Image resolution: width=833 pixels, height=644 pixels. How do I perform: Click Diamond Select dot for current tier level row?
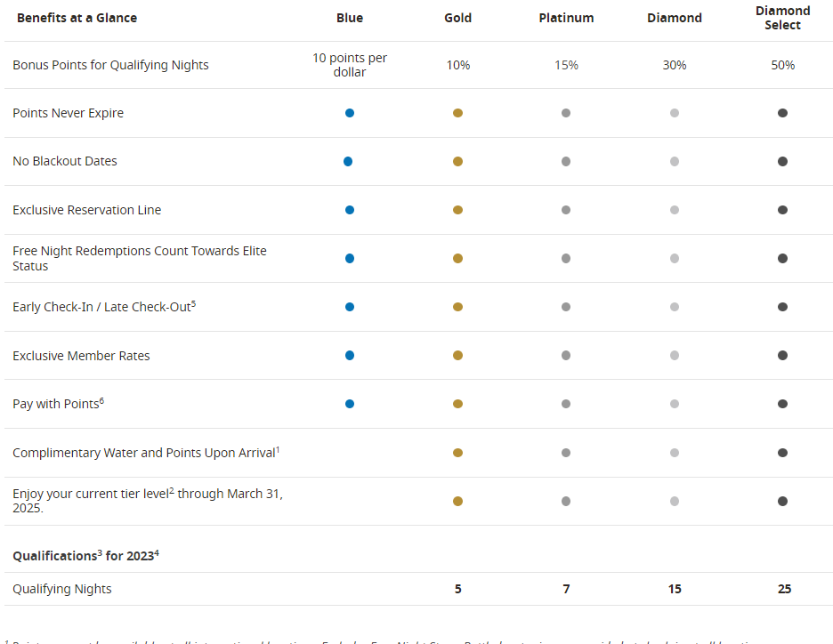(782, 501)
